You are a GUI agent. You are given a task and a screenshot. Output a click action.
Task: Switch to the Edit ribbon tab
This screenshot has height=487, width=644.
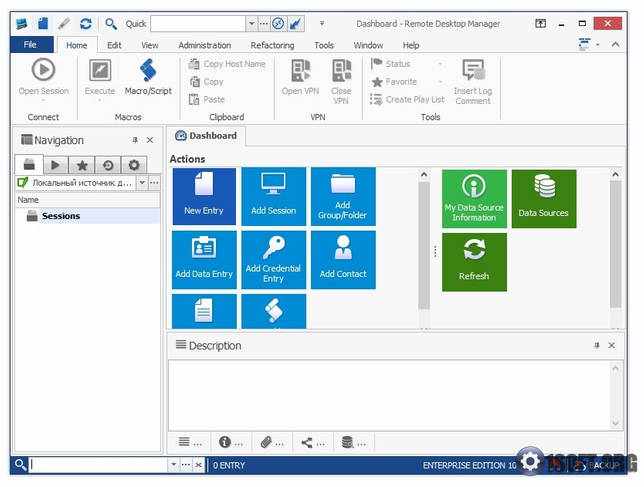pyautogui.click(x=114, y=45)
